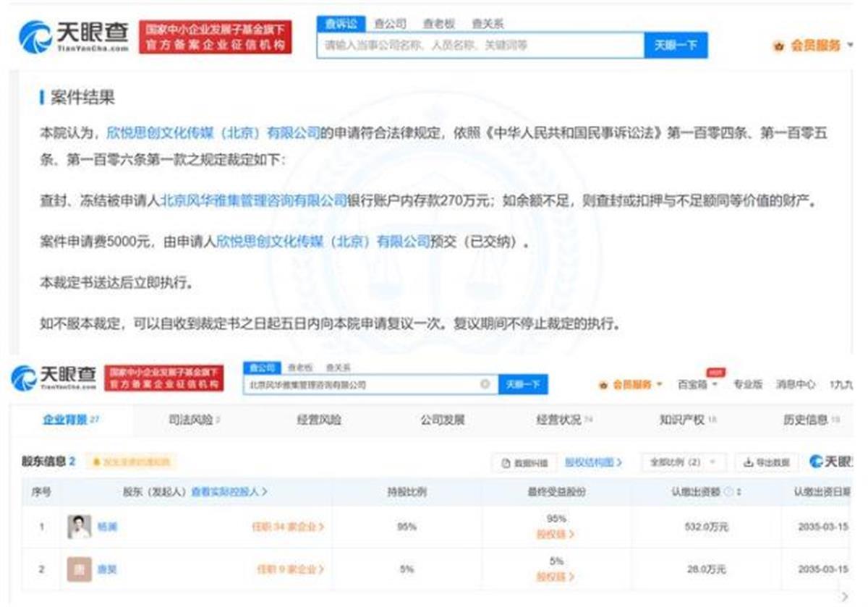
Task: Open the 司法风险 tab
Action: (x=194, y=420)
